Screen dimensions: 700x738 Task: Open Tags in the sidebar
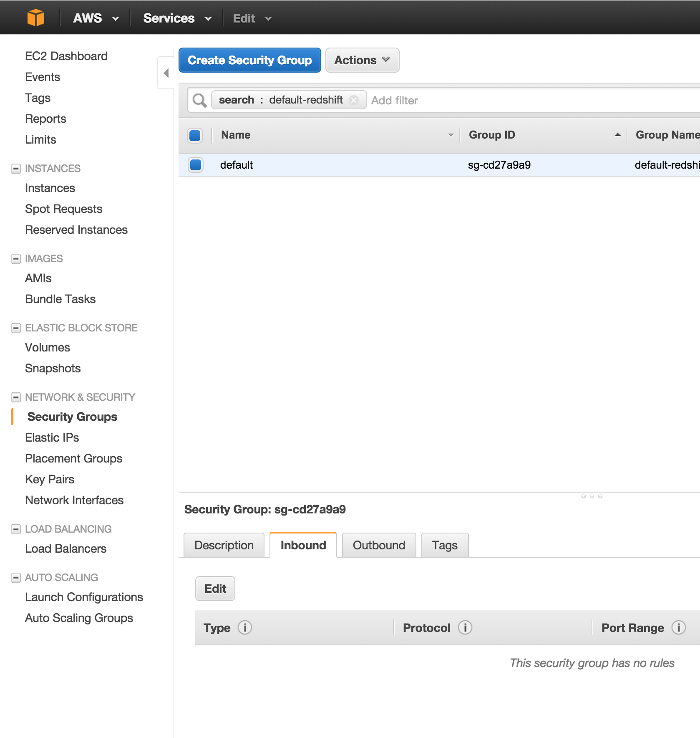[38, 98]
